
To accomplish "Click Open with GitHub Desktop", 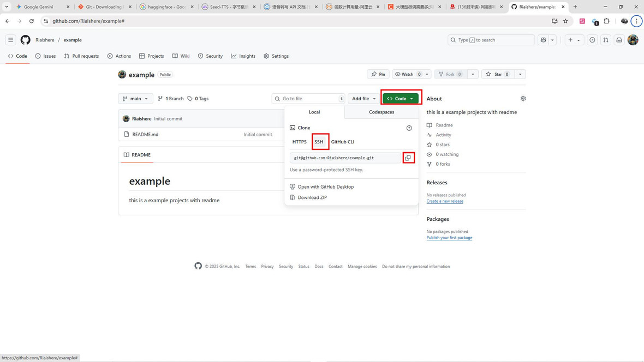I will pyautogui.click(x=321, y=187).
